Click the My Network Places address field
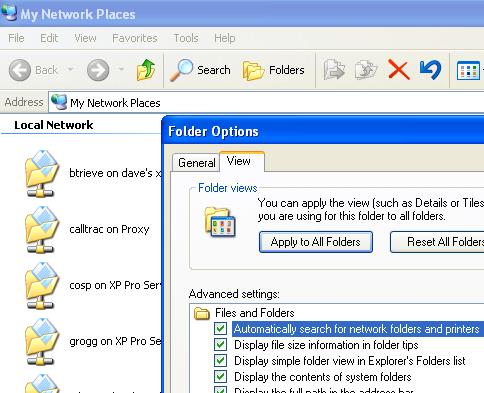Viewport: 484px width, 393px height. (266, 103)
